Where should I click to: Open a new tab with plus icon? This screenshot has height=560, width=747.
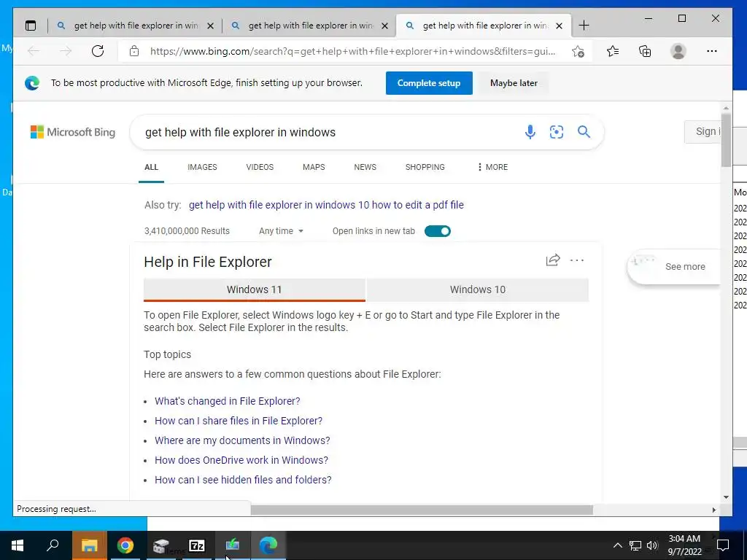(584, 26)
